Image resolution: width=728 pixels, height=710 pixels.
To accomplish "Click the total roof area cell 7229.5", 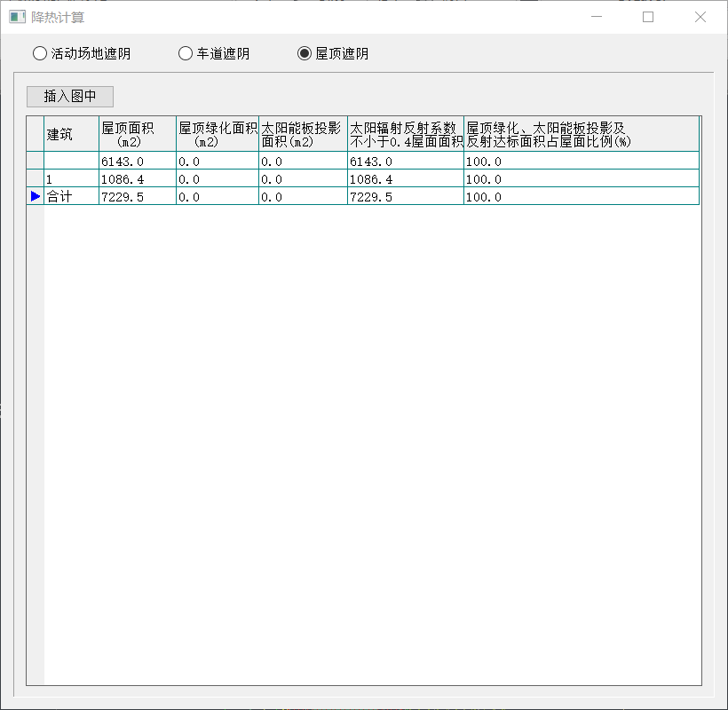I will (137, 197).
